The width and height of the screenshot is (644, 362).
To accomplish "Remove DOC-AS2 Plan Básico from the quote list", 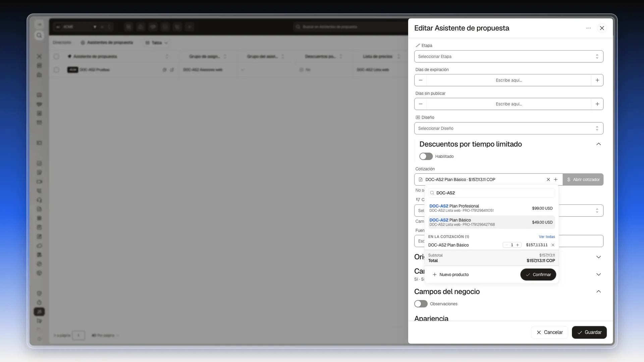I will coord(553,245).
